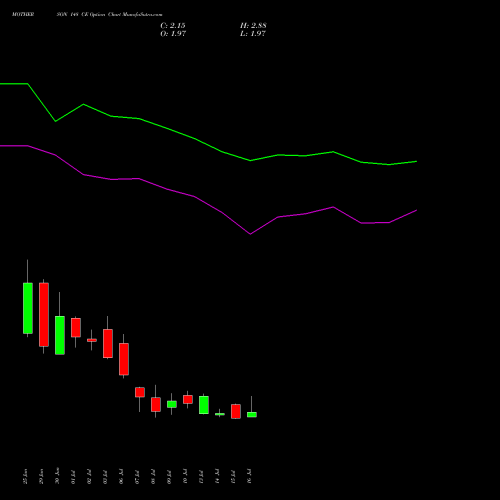Click the high value H: 2.88

point(253,26)
